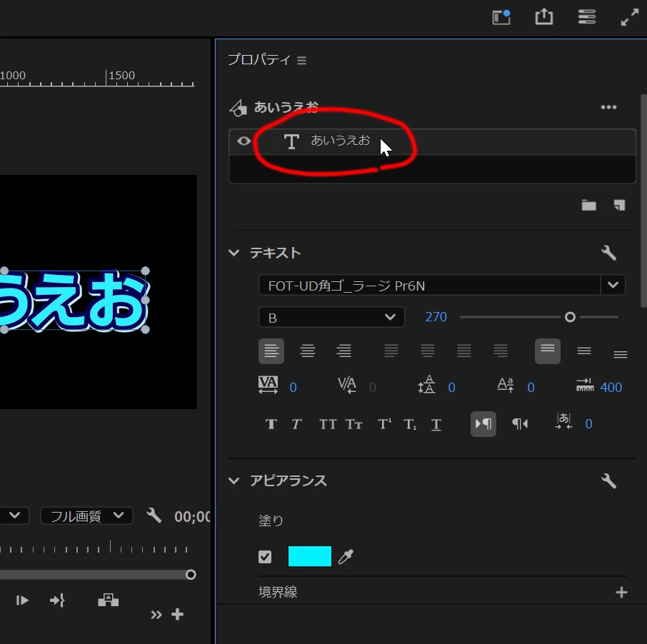
Task: Align text center
Action: coord(307,351)
